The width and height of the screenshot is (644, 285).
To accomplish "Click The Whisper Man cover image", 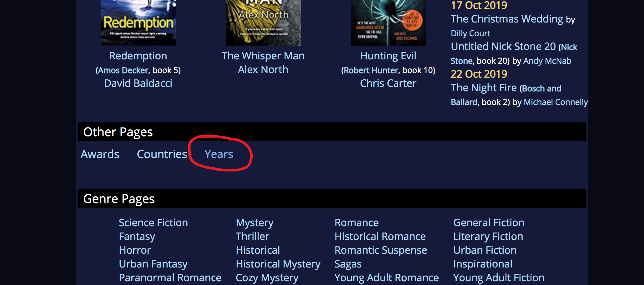I will 263,22.
